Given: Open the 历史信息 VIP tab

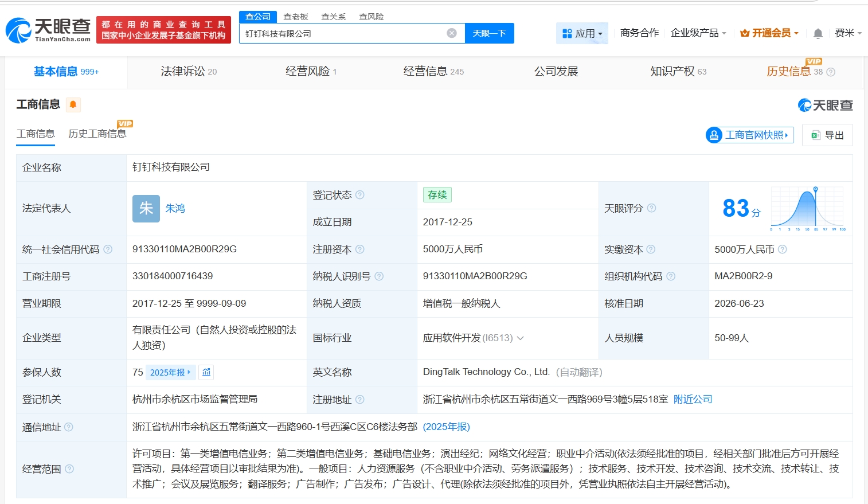Looking at the screenshot, I should click(795, 72).
